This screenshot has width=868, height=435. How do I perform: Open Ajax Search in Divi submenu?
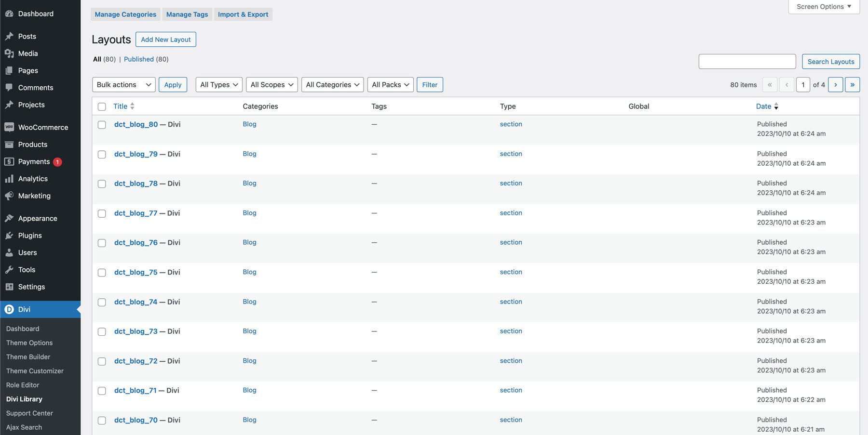tap(24, 427)
